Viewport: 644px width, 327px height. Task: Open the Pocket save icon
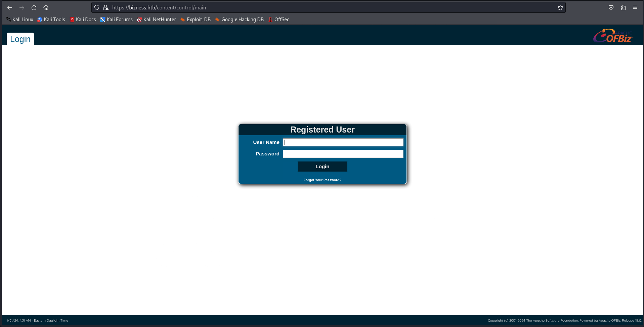coord(611,7)
